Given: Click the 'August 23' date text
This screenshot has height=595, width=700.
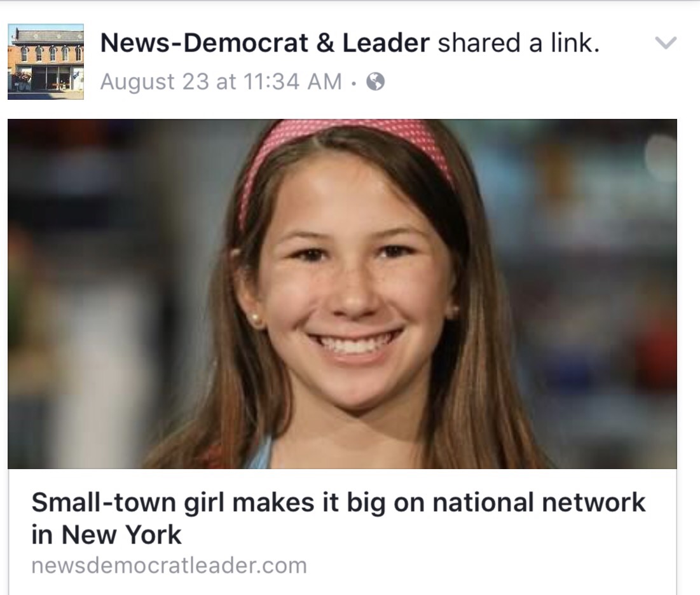Looking at the screenshot, I should point(154,81).
